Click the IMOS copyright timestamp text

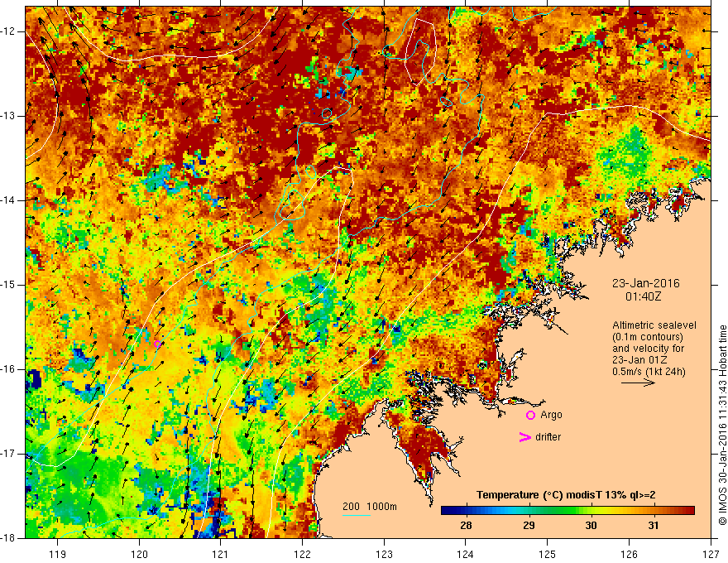[x=722, y=425]
